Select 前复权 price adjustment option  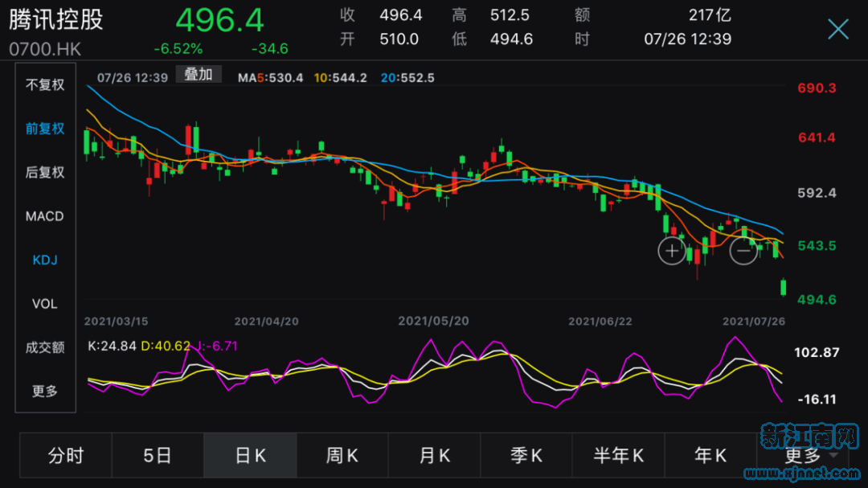[x=45, y=129]
